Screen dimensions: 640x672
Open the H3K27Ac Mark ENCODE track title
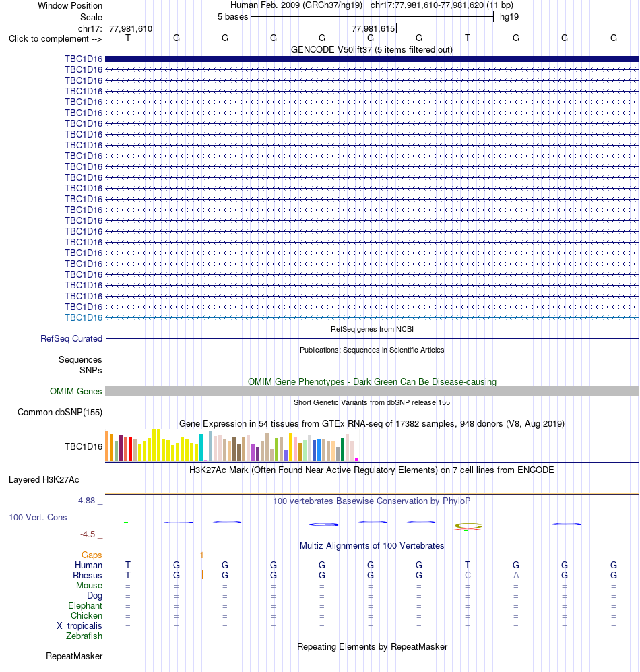click(372, 470)
